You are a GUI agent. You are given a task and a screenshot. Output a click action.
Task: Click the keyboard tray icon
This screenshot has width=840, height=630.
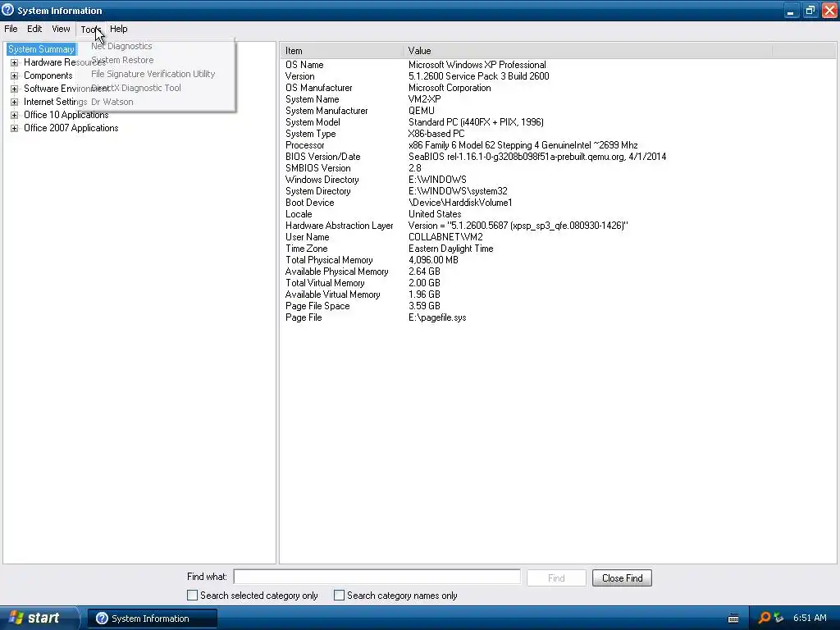(x=733, y=619)
